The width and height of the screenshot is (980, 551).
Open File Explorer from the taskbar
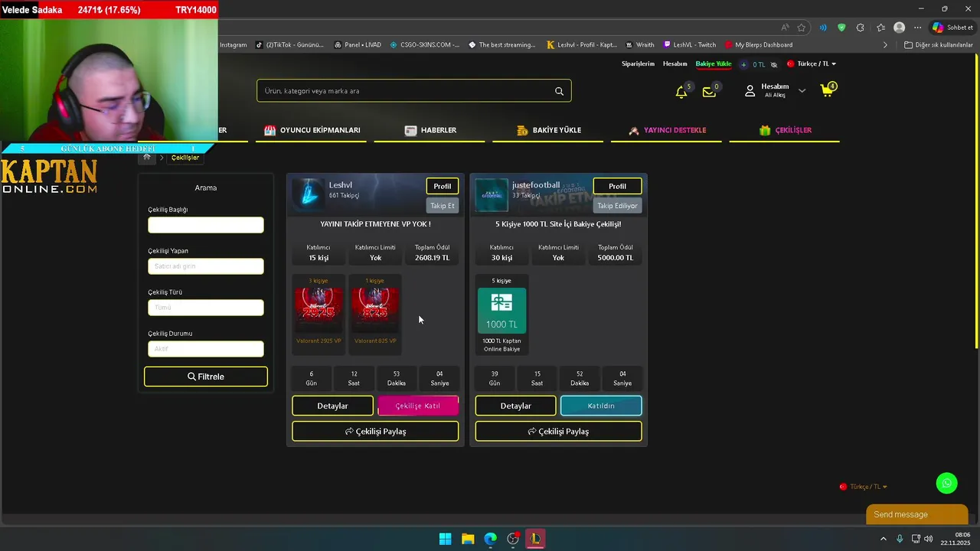click(x=468, y=539)
